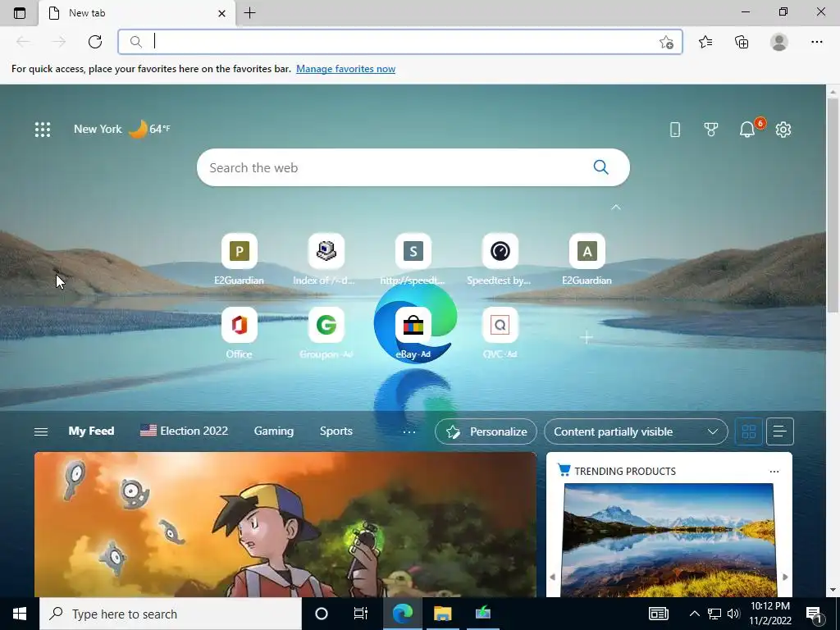Viewport: 840px width, 630px height.
Task: Open the feed hamburger menu icon
Action: click(41, 431)
